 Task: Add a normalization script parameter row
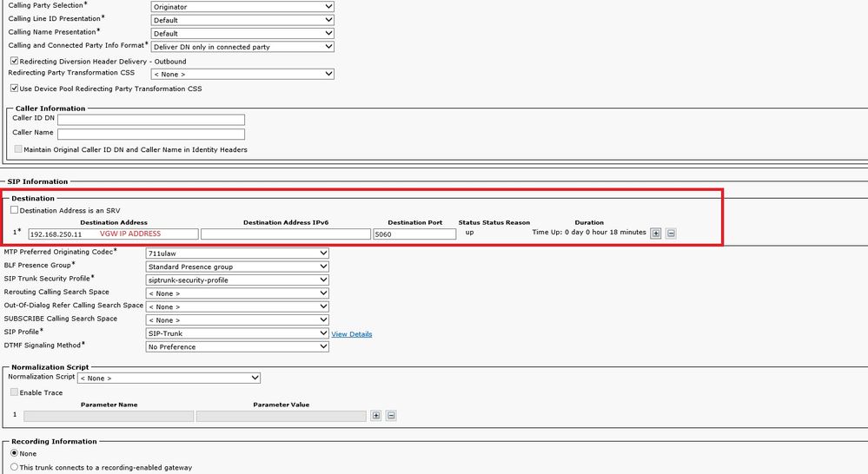(376, 415)
